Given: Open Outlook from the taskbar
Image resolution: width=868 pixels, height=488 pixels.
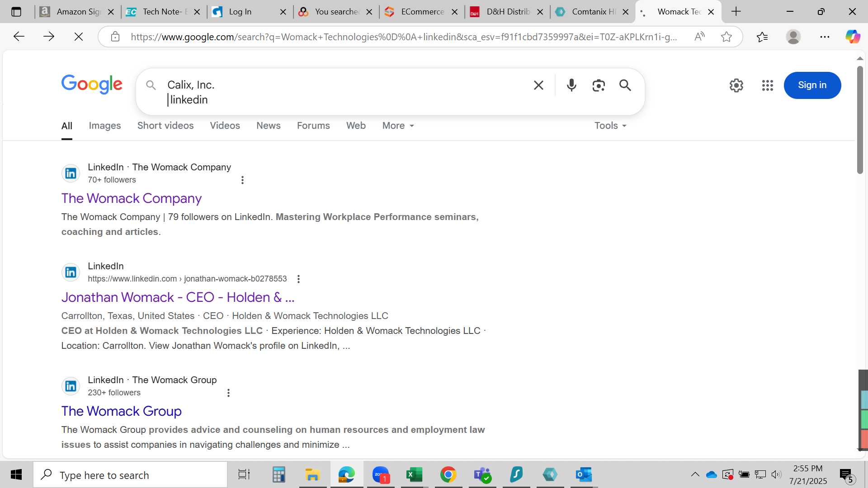Looking at the screenshot, I should (x=584, y=475).
